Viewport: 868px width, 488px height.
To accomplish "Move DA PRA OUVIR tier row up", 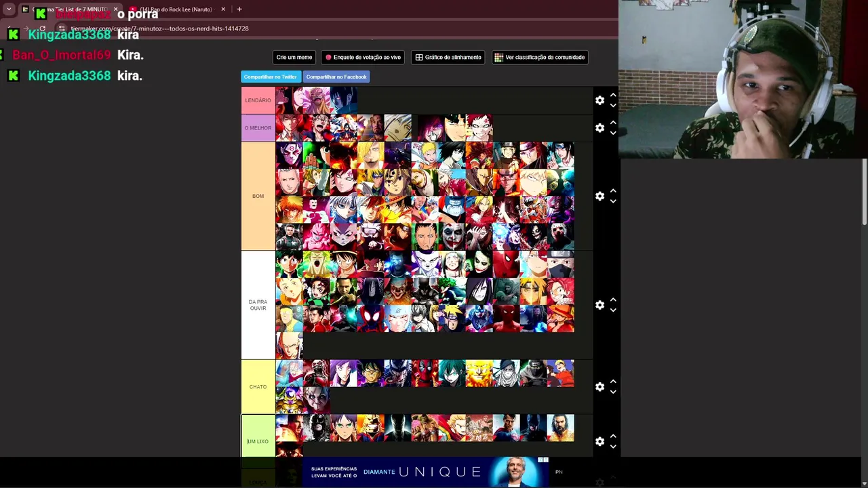I will 613,300.
